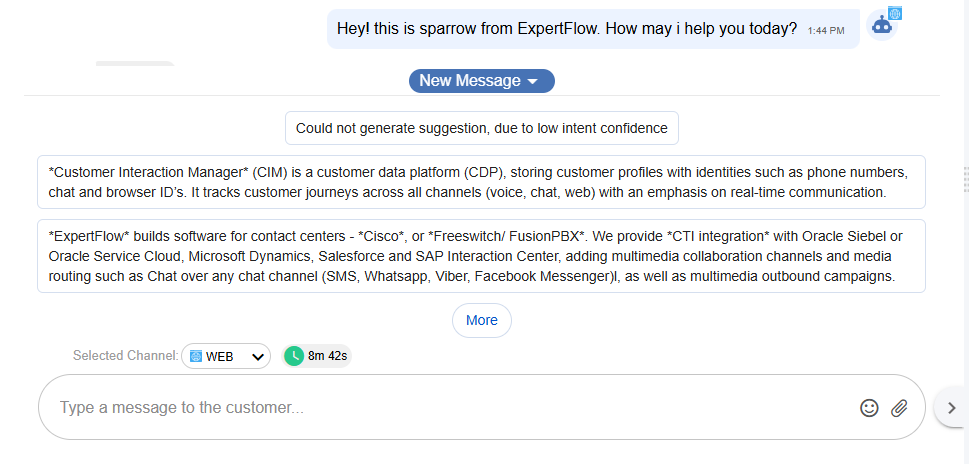This screenshot has height=464, width=969.
Task: Click the New Message caret arrow
Action: point(533,81)
